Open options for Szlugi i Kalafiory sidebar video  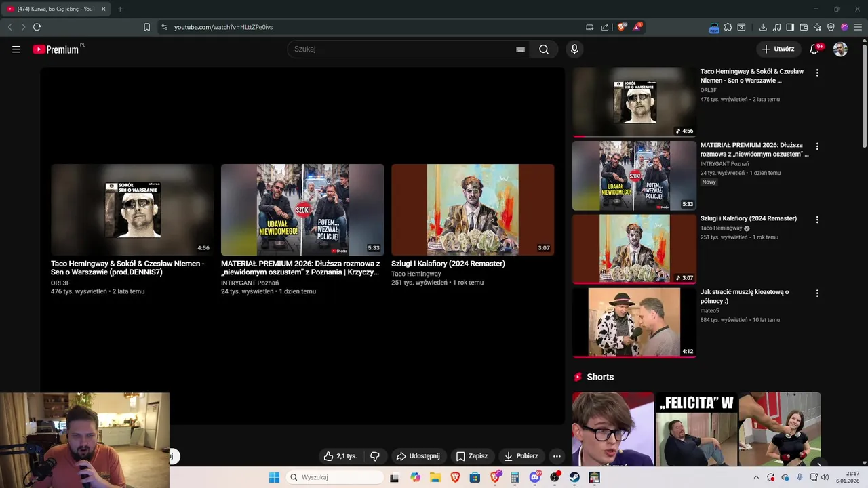(817, 220)
